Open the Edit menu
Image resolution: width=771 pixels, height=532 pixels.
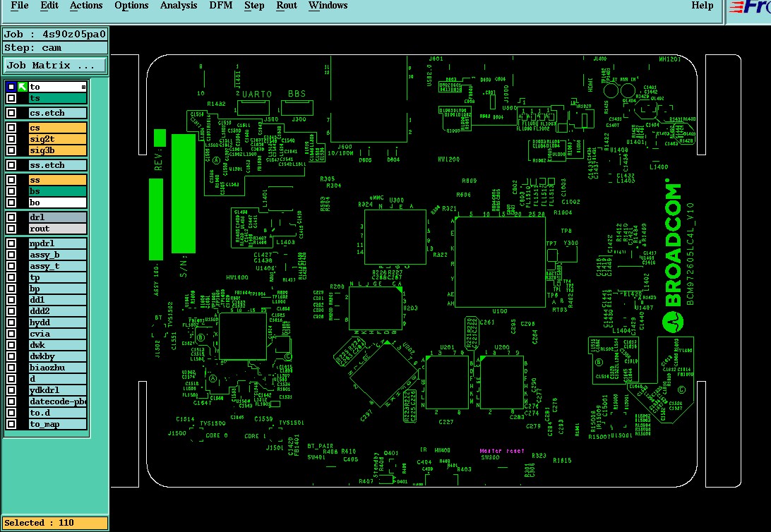[x=49, y=6]
